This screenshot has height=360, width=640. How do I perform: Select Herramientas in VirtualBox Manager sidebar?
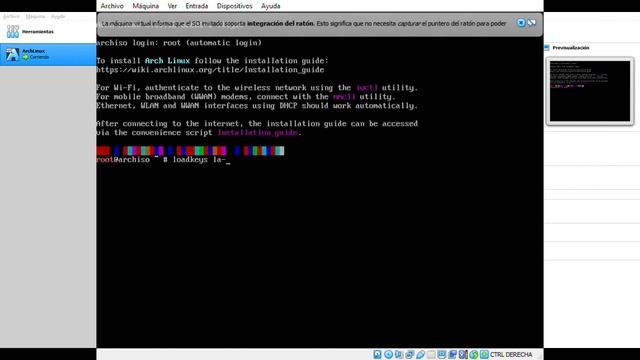[48, 32]
